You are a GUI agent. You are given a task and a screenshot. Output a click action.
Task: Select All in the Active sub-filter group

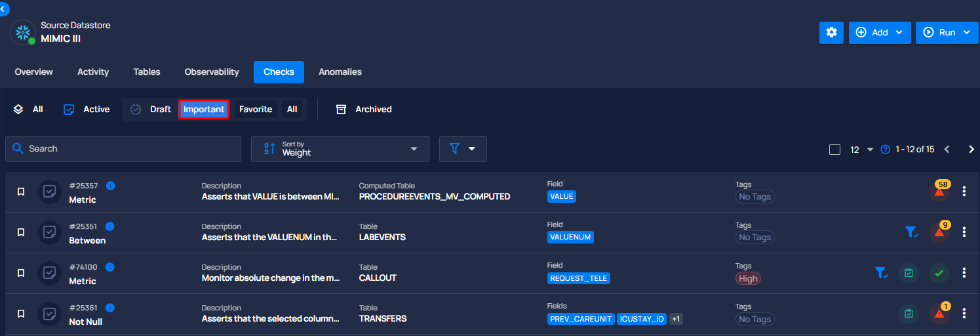click(292, 110)
